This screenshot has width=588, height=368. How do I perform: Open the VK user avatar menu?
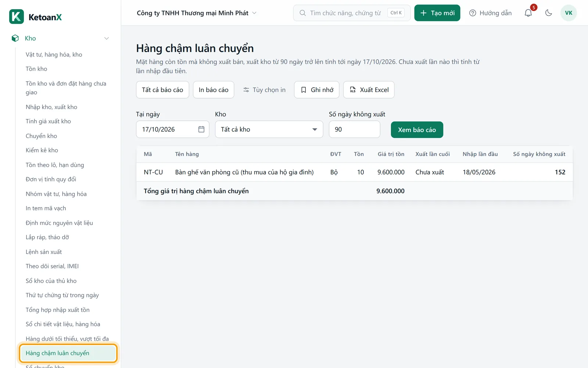[x=569, y=13]
